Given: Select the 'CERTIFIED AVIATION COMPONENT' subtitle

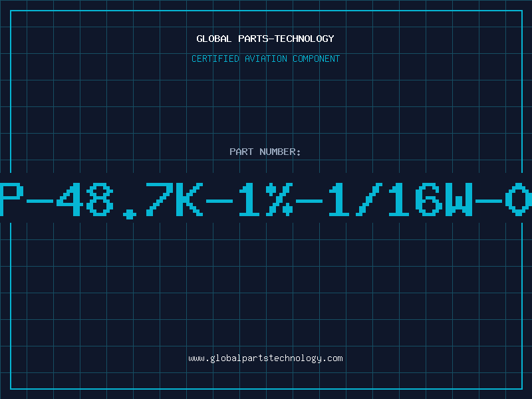Looking at the screenshot, I should (x=265, y=59).
